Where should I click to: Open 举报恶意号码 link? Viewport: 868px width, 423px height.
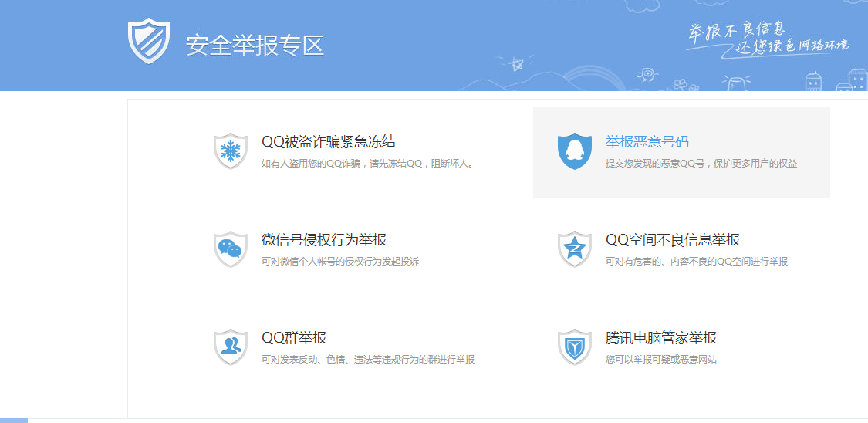tap(647, 142)
